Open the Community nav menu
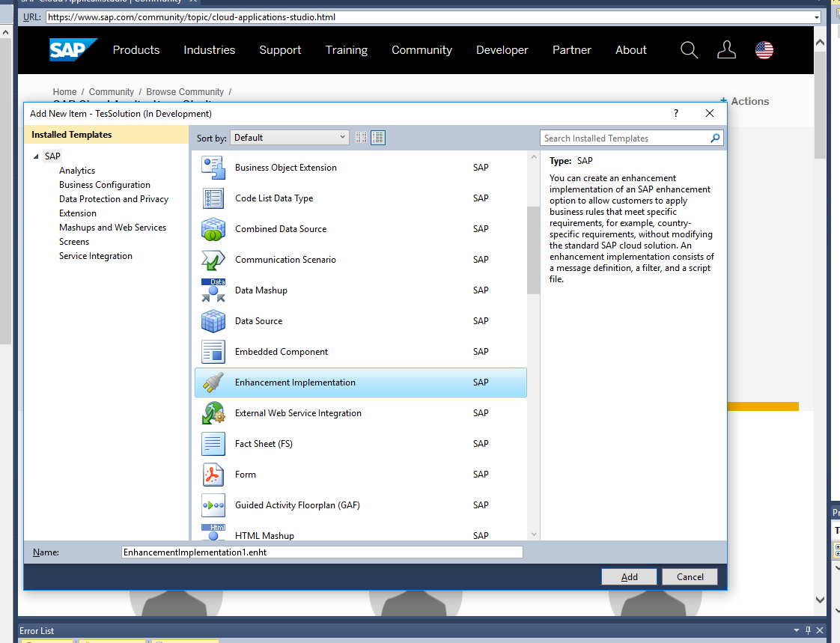Viewport: 840px width, 643px height. pos(421,50)
